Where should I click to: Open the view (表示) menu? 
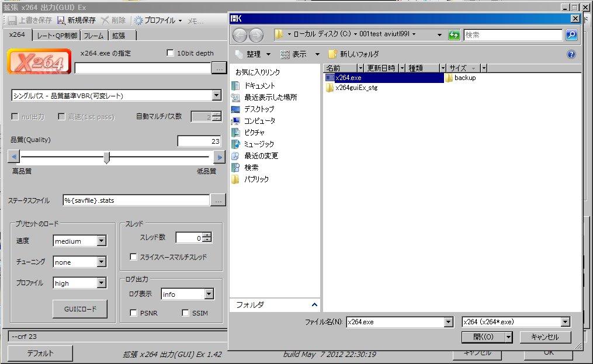pos(300,54)
